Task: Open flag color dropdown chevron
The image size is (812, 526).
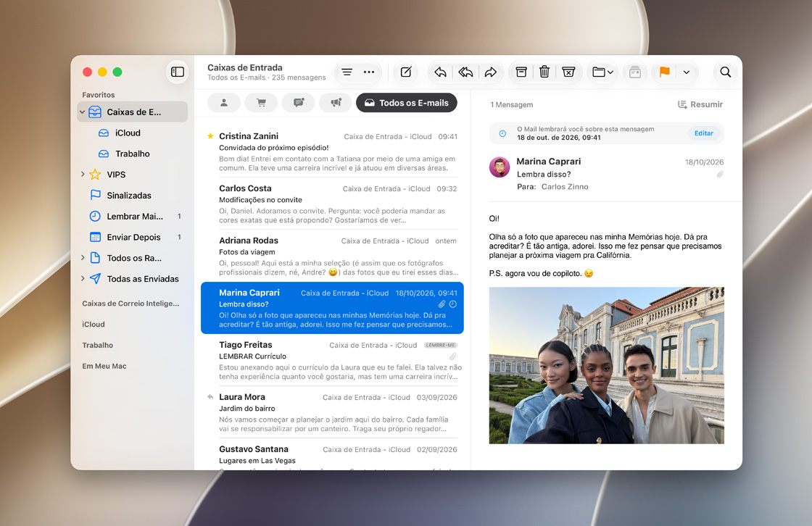Action: click(686, 72)
